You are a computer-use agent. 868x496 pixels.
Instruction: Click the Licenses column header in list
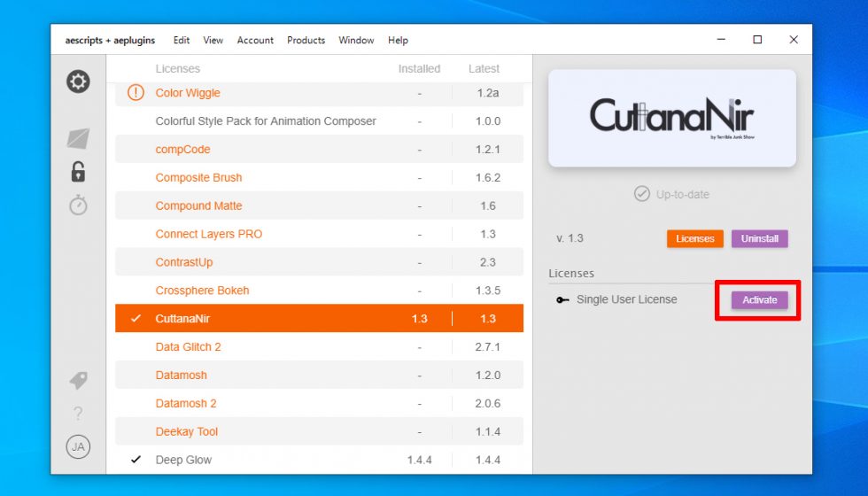coord(178,69)
